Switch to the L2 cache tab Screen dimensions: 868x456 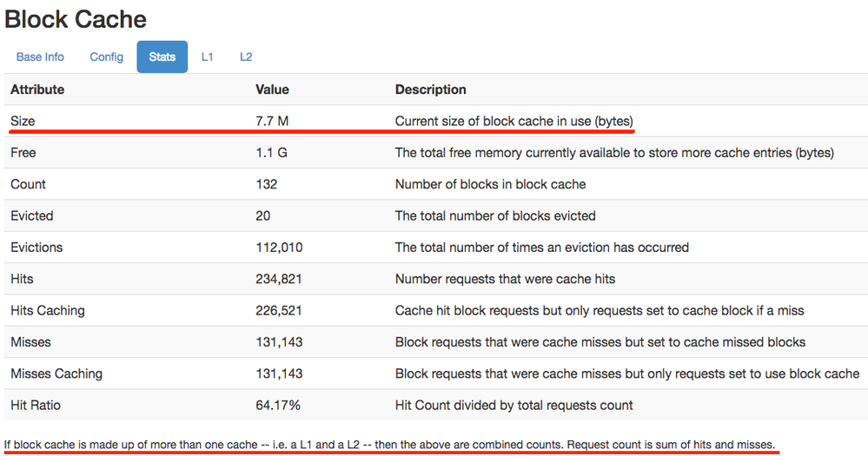(246, 57)
